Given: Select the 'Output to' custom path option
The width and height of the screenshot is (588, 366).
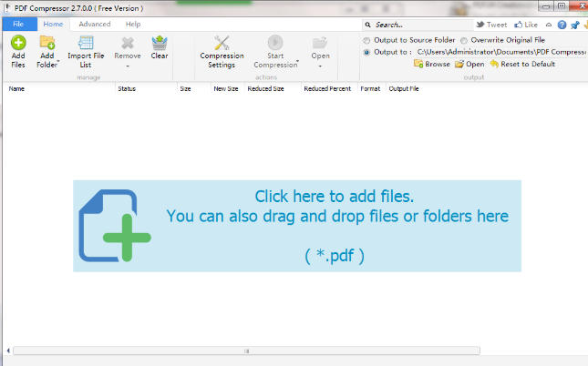Looking at the screenshot, I should (367, 53).
